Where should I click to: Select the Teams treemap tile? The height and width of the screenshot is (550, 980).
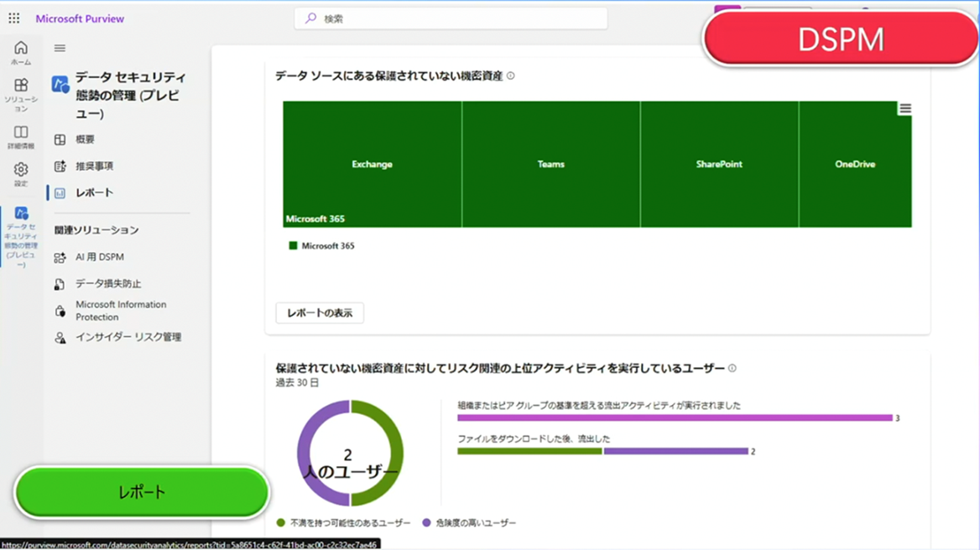[550, 164]
